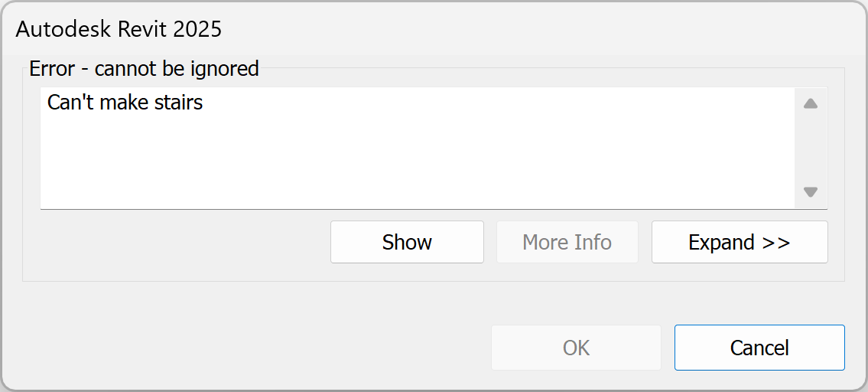Click the Autodesk Revit 2025 title bar

click(x=434, y=29)
